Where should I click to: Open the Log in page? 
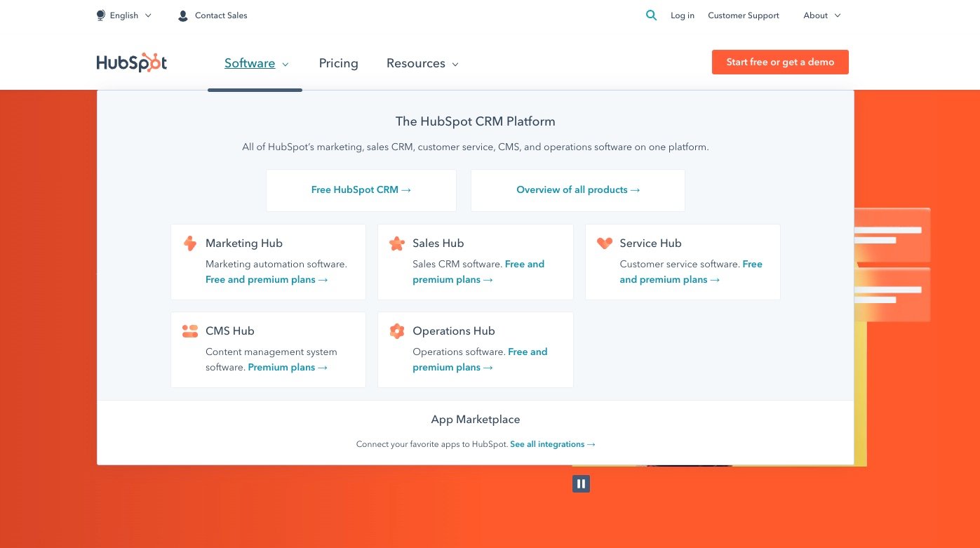682,15
